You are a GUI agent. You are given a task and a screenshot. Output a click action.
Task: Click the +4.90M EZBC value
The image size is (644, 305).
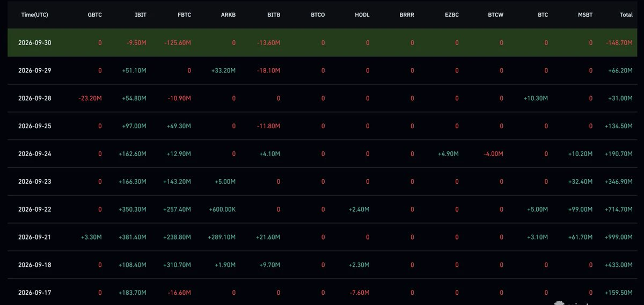pyautogui.click(x=449, y=154)
